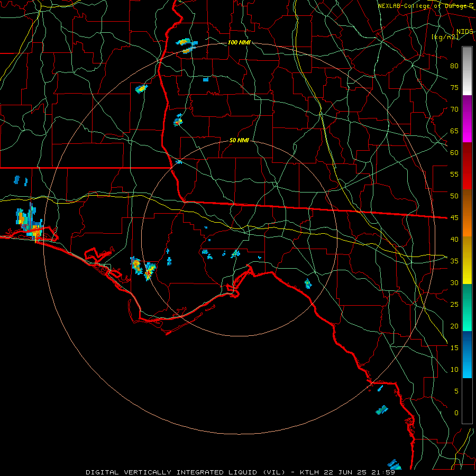Select the legend value 15
Screen dimensions: 476x476
(x=454, y=348)
